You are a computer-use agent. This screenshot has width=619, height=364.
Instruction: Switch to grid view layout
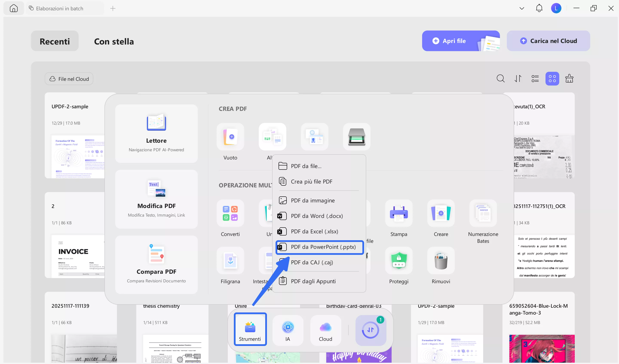(x=552, y=78)
